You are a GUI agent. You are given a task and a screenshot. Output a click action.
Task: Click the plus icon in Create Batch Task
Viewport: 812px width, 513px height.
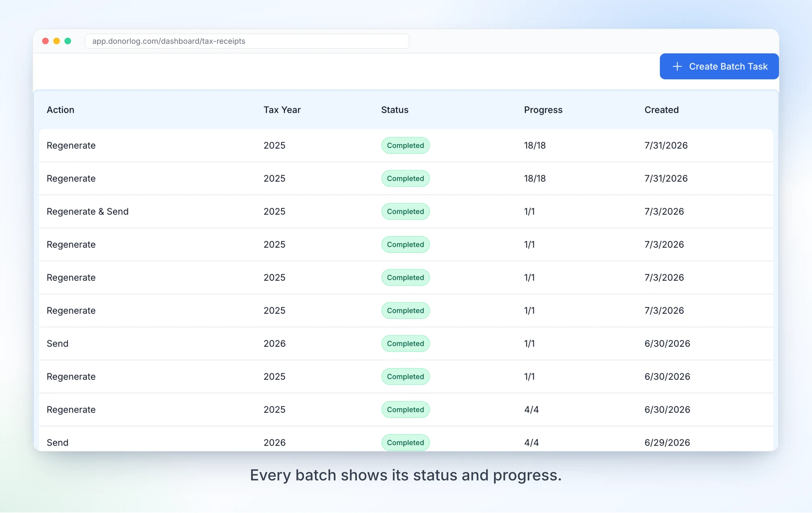pos(677,67)
